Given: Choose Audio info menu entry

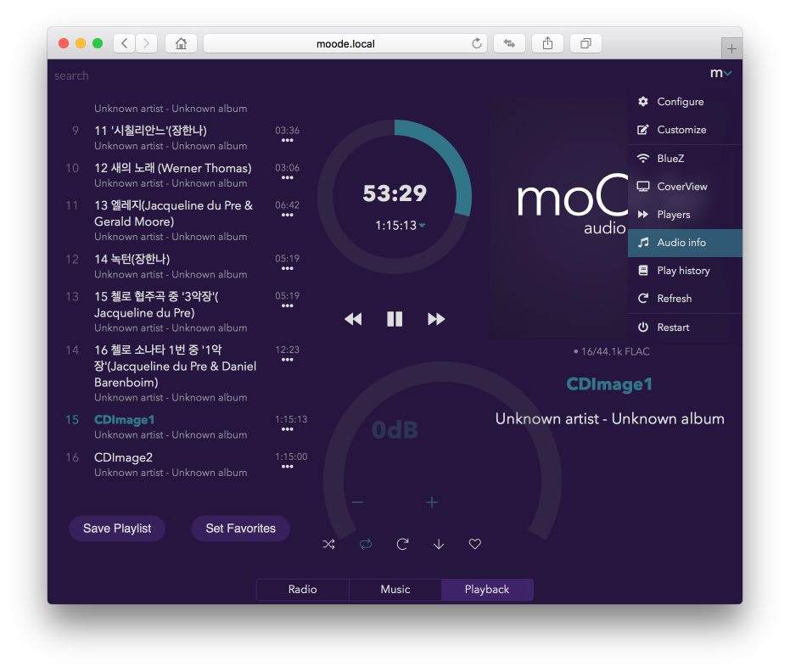Looking at the screenshot, I should pyautogui.click(x=686, y=243).
